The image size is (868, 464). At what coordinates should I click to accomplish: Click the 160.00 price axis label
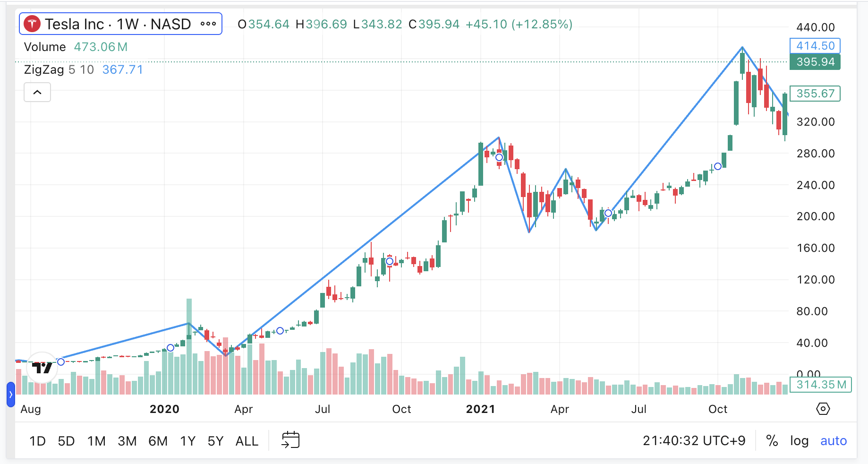816,248
